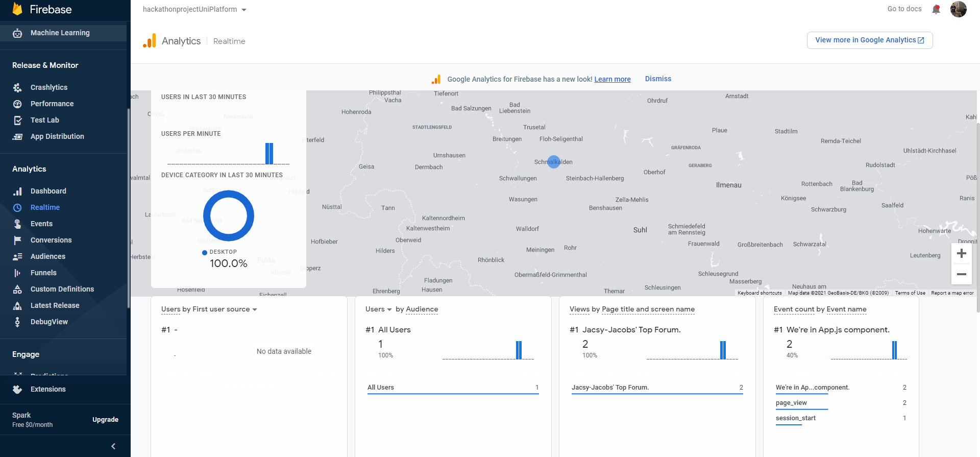
Task: Click the Event count metric label
Action: pyautogui.click(x=794, y=309)
